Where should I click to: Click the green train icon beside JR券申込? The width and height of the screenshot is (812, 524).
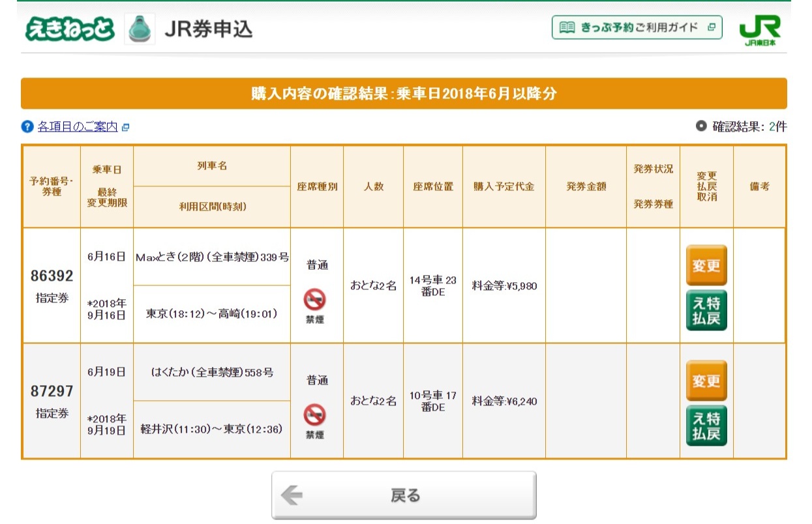click(140, 29)
